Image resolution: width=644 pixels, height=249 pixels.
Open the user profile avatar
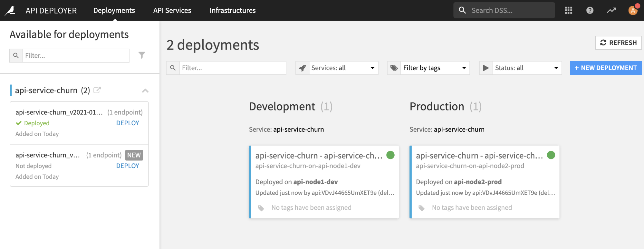pyautogui.click(x=633, y=10)
